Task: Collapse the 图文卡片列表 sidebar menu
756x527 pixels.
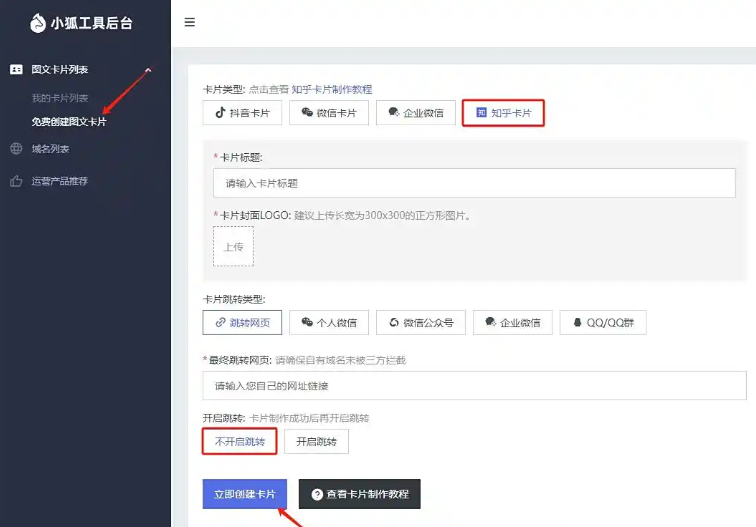Action: click(148, 70)
